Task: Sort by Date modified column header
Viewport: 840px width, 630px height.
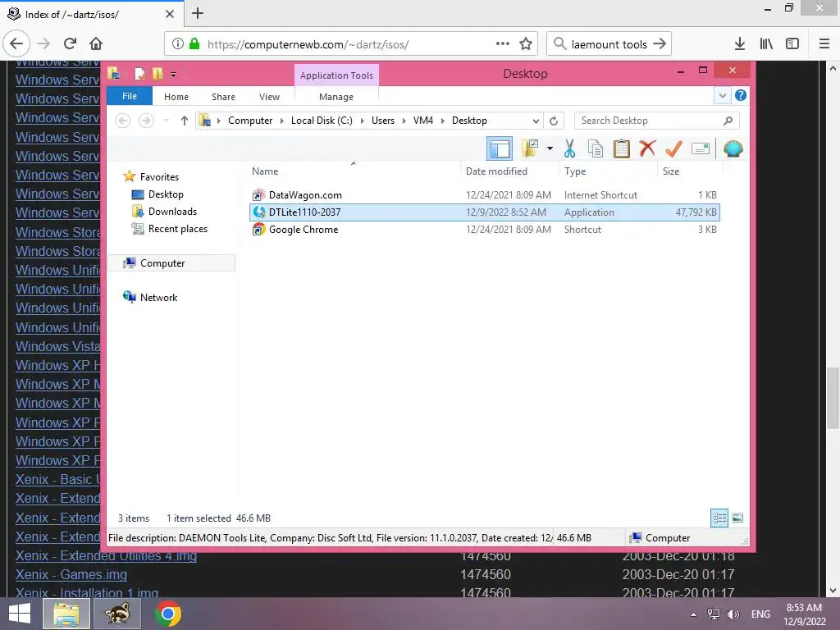Action: tap(509, 171)
